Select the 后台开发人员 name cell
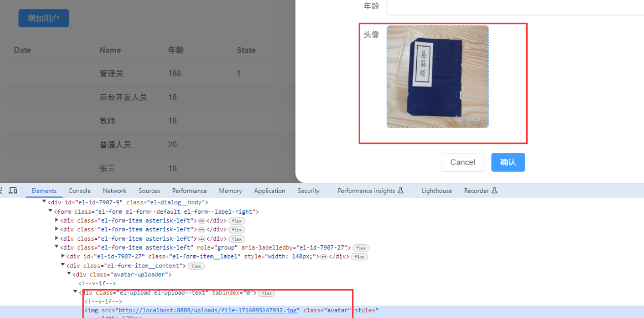 (x=123, y=97)
